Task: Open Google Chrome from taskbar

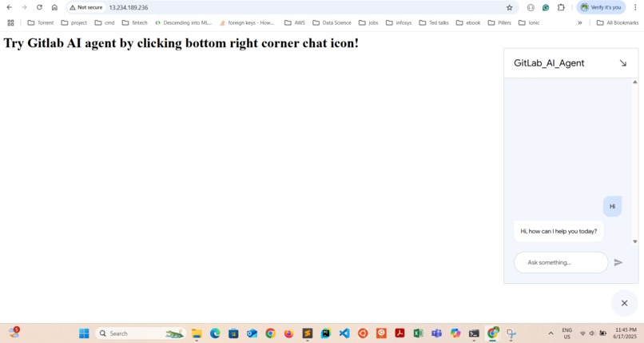Action: coord(270,333)
